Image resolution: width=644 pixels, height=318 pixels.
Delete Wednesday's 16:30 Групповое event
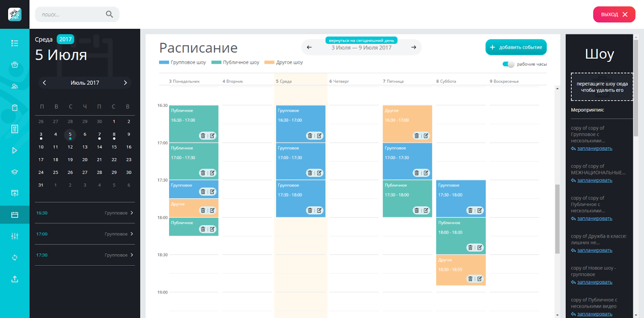(310, 136)
